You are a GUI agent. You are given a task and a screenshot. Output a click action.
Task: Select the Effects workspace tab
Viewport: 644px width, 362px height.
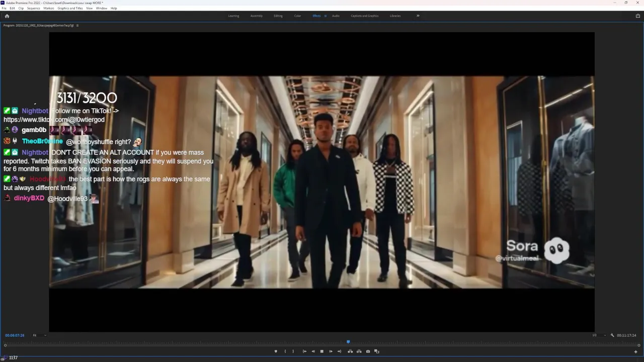coord(316,16)
